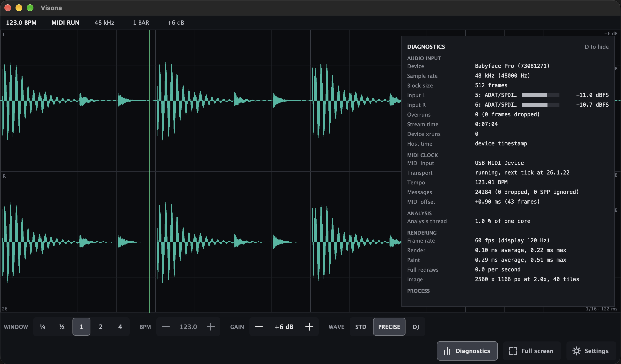This screenshot has height=364, width=621.
Task: Decrease BPM with the minus button
Action: click(x=166, y=327)
